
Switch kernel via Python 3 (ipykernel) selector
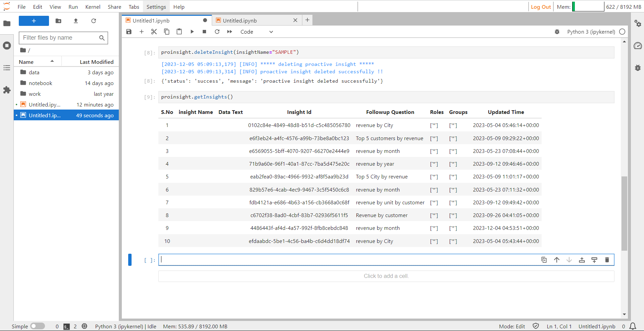(x=591, y=32)
